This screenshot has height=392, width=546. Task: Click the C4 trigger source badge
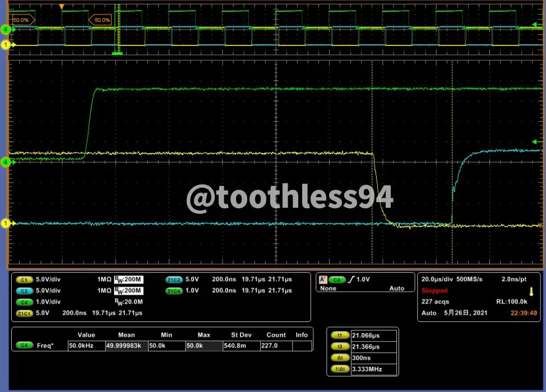pos(336,279)
